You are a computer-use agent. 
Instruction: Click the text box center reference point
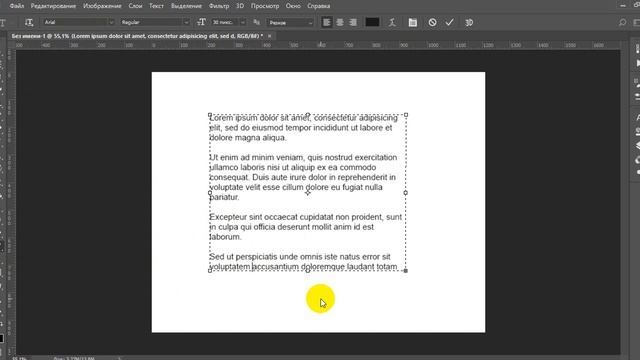pos(308,193)
